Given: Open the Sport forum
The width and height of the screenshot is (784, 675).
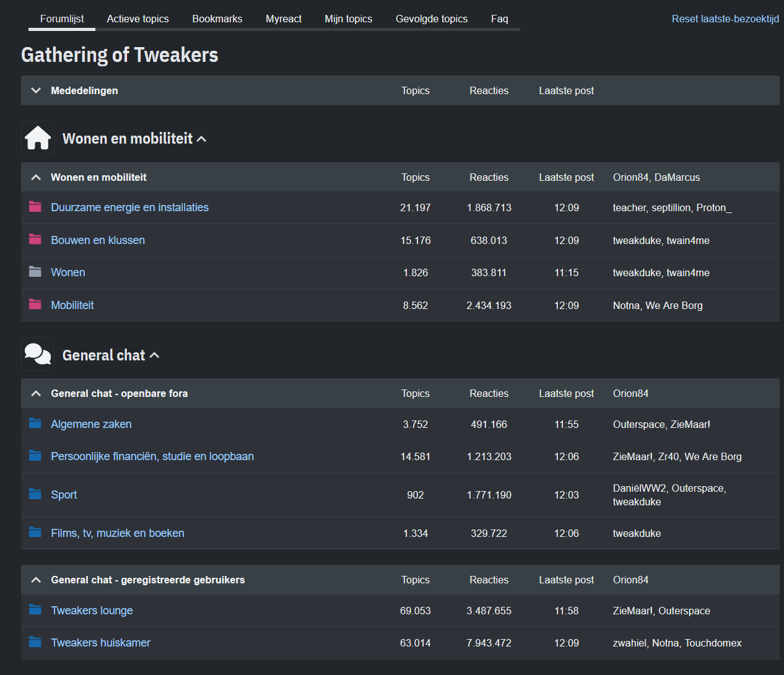Looking at the screenshot, I should (64, 495).
